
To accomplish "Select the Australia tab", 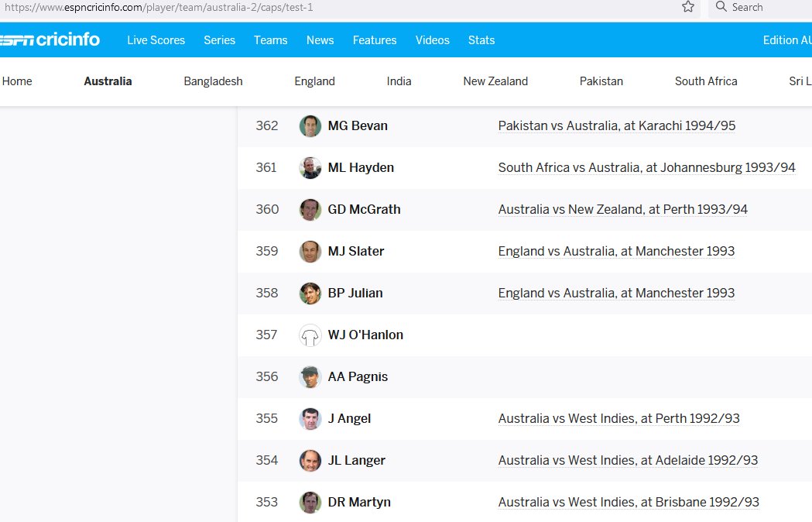I will coord(108,81).
